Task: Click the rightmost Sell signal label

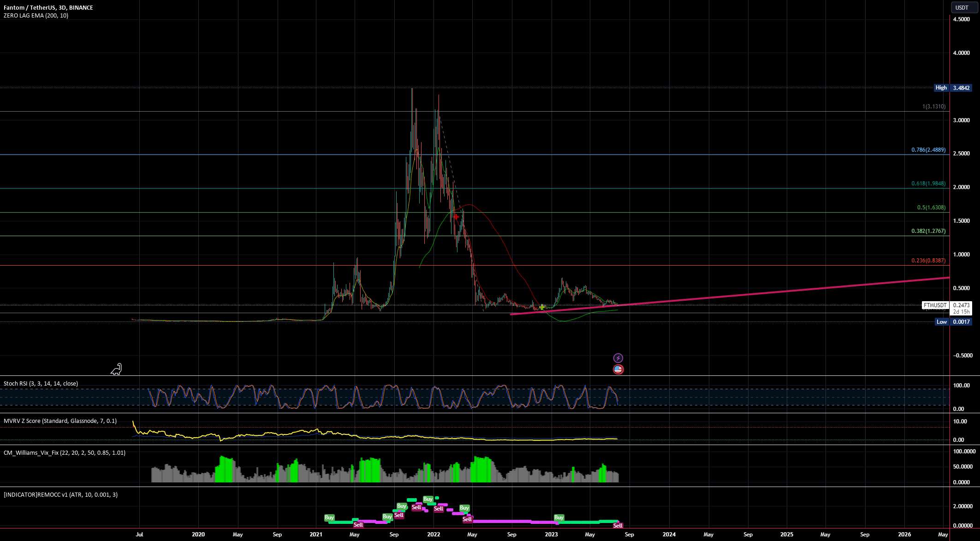Action: 618,525
